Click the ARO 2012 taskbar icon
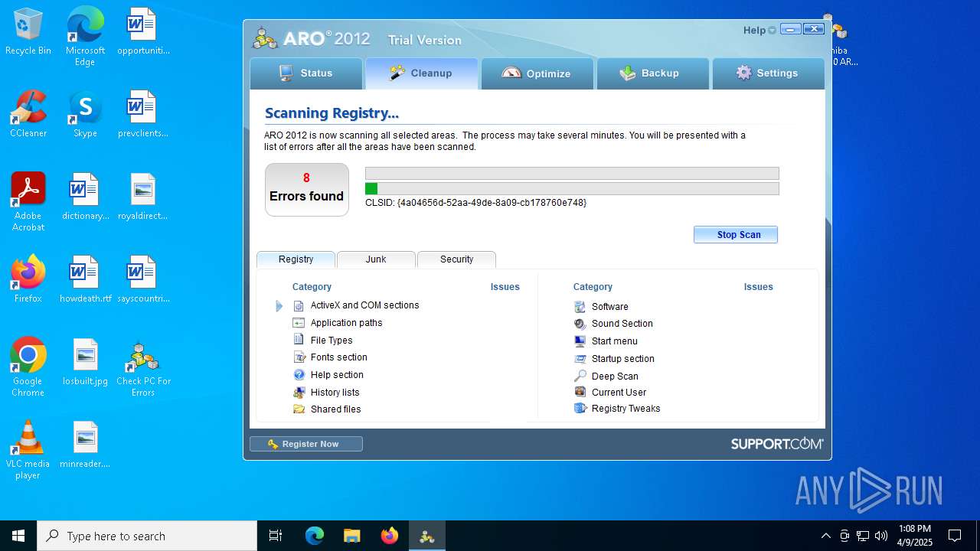This screenshot has width=980, height=551. (426, 536)
